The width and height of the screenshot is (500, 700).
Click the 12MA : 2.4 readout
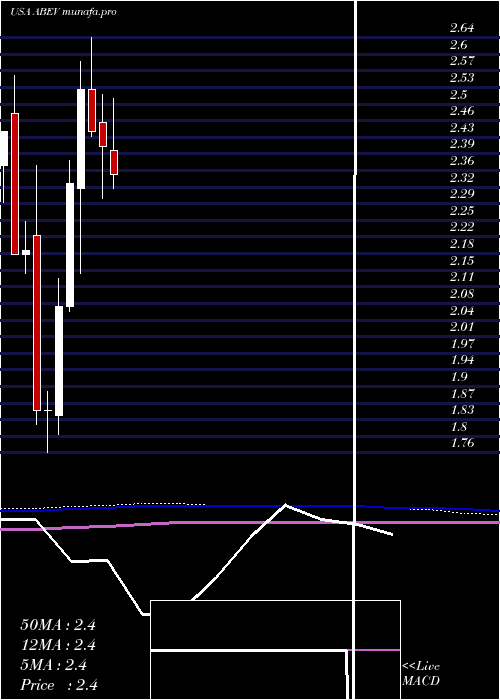58,645
